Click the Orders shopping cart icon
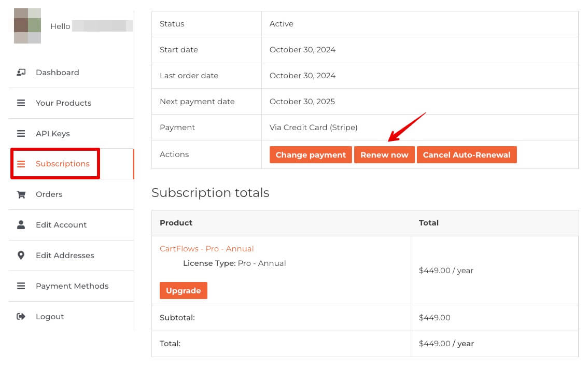The height and width of the screenshot is (368, 588). pyautogui.click(x=21, y=194)
